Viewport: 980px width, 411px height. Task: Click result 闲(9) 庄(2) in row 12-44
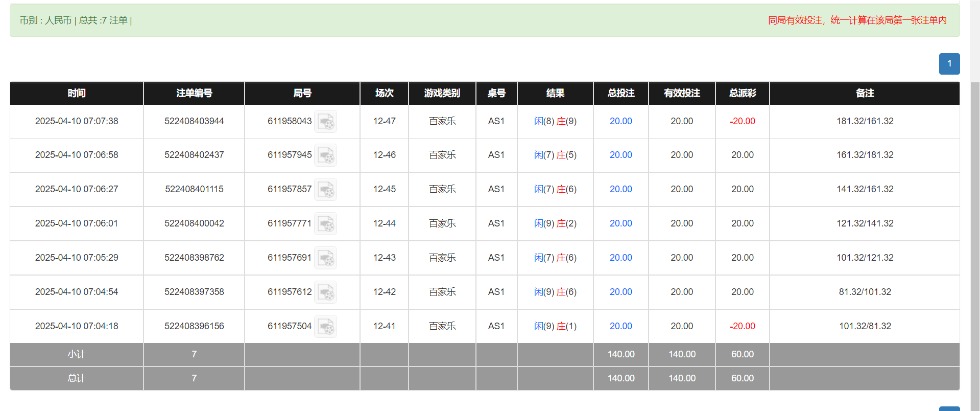coord(555,223)
